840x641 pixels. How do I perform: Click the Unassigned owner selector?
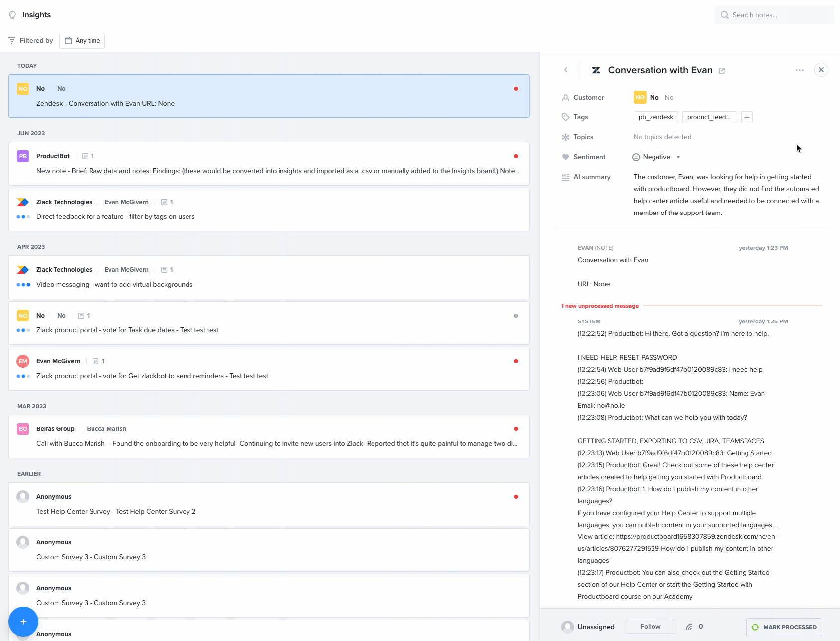588,627
